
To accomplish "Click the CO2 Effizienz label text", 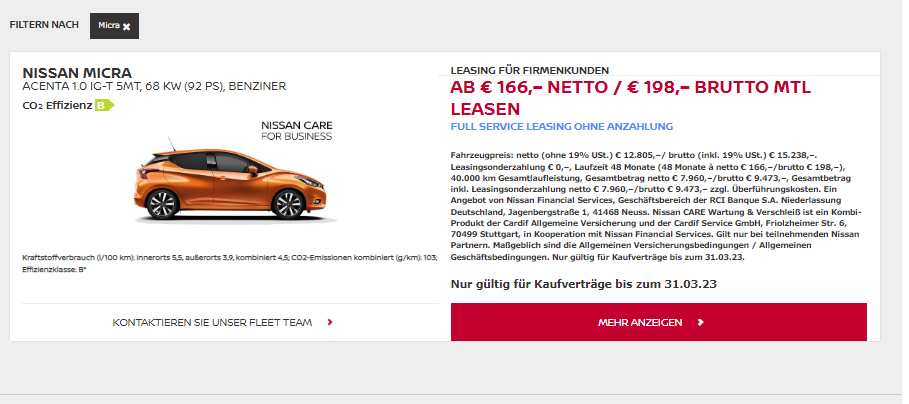I will point(57,106).
